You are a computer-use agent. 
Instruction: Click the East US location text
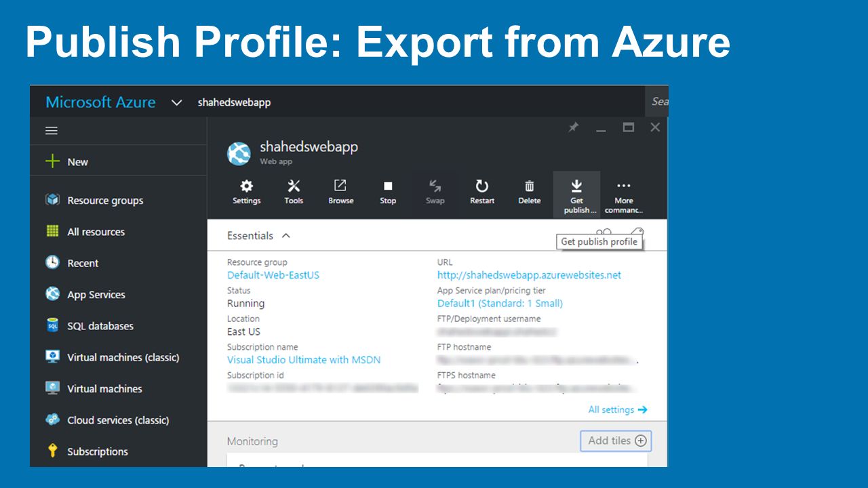tap(243, 331)
